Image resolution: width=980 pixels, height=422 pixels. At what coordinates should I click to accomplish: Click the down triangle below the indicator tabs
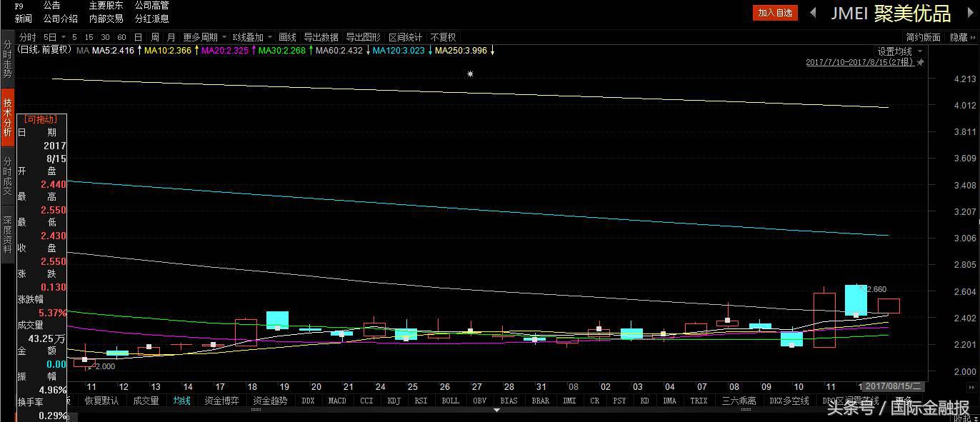(x=496, y=411)
